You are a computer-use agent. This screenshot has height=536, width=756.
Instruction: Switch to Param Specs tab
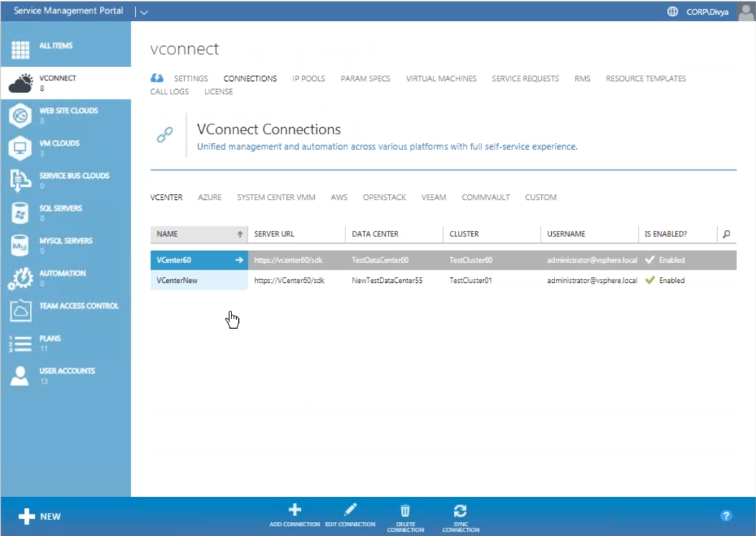tap(365, 78)
